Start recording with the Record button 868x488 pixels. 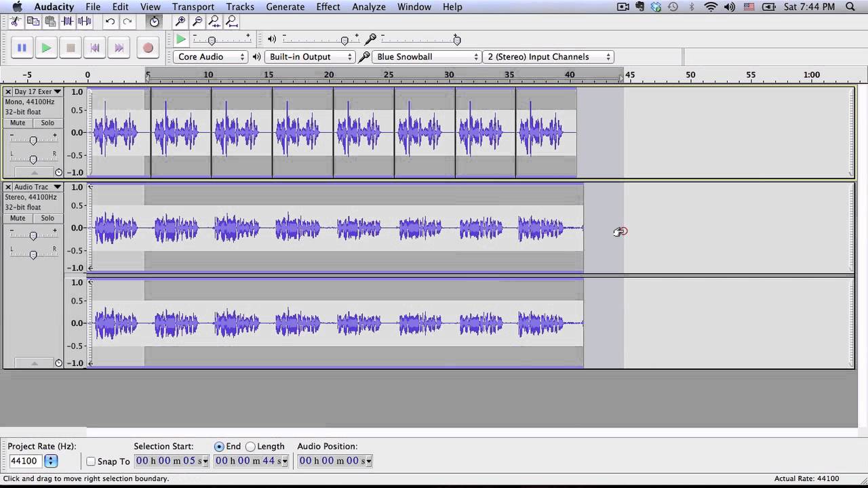point(148,47)
